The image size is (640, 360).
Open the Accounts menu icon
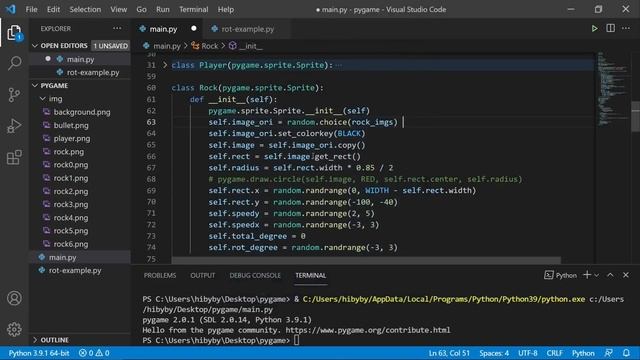[x=14, y=298]
